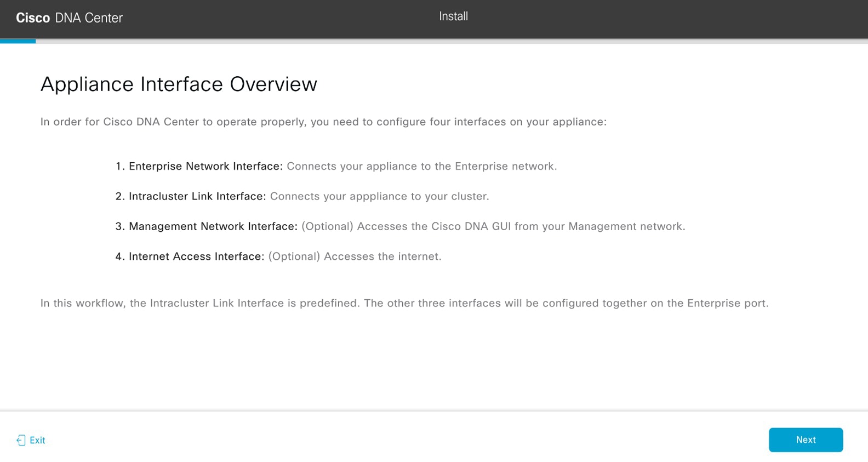Image resolution: width=868 pixels, height=462 pixels.
Task: Click the Next button
Action: pos(806,440)
